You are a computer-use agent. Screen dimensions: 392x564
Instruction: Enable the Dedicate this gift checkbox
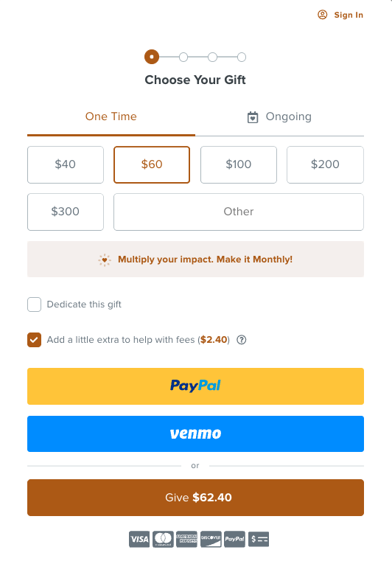click(x=34, y=304)
